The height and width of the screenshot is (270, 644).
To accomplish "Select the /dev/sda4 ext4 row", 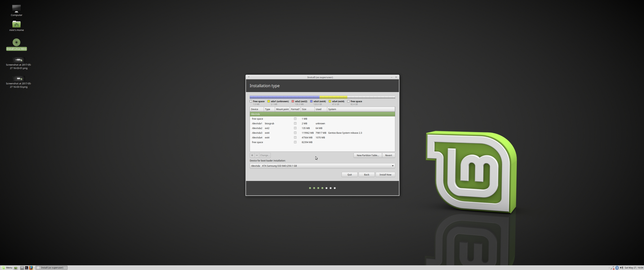I will (322, 137).
